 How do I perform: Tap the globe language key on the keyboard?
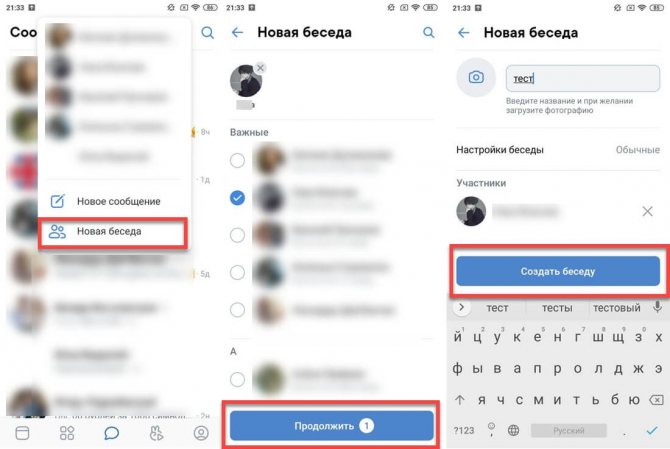click(513, 430)
